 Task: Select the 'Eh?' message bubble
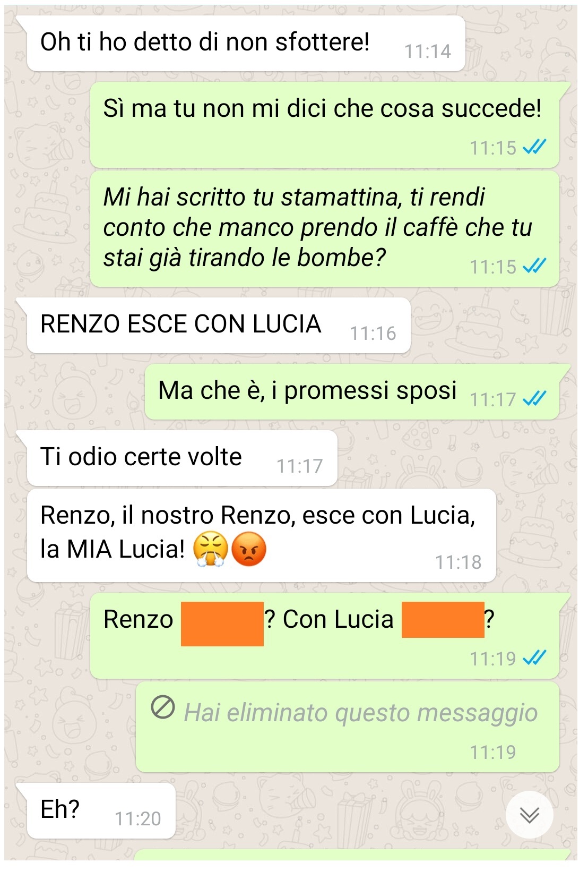pyautogui.click(x=101, y=811)
